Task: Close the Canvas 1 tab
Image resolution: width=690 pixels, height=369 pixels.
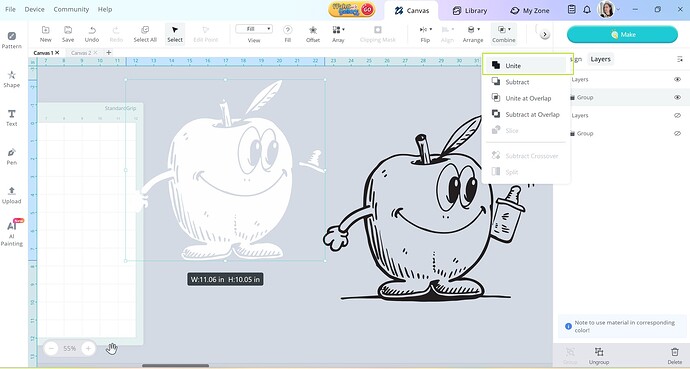Action: point(57,53)
